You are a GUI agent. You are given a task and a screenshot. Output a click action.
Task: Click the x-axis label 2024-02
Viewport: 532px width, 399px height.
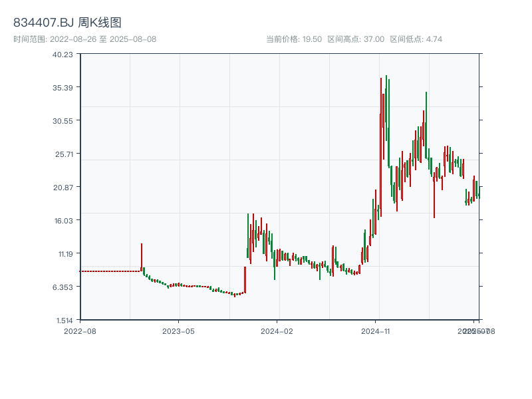click(277, 331)
